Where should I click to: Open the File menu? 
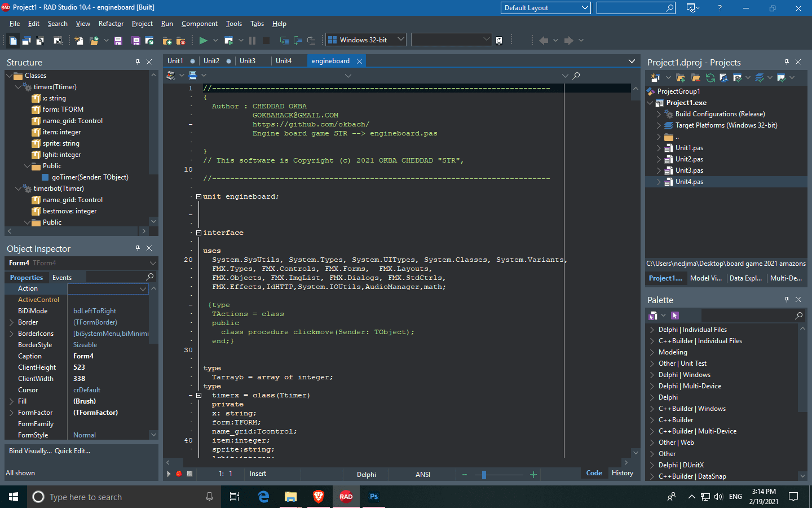(15, 24)
